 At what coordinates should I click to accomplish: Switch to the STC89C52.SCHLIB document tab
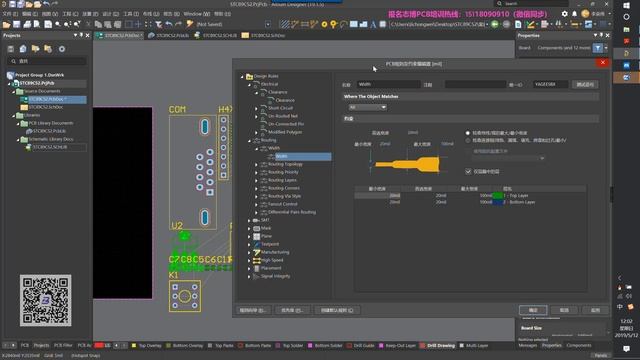pos(216,36)
